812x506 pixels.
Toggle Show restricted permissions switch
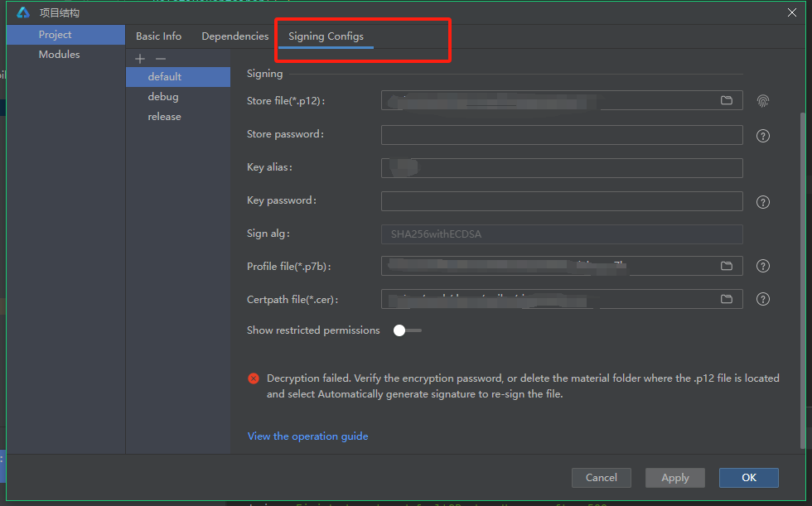407,330
